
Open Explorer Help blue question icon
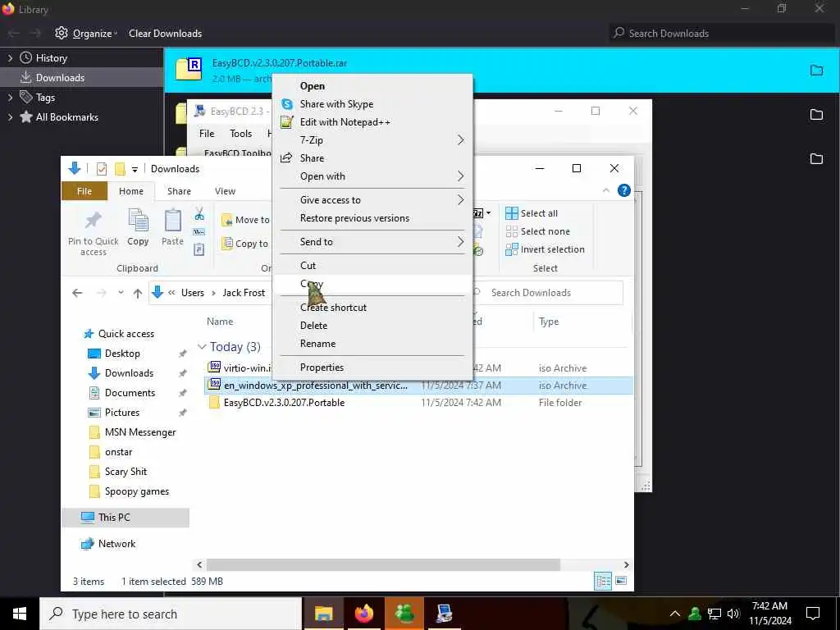pos(623,190)
